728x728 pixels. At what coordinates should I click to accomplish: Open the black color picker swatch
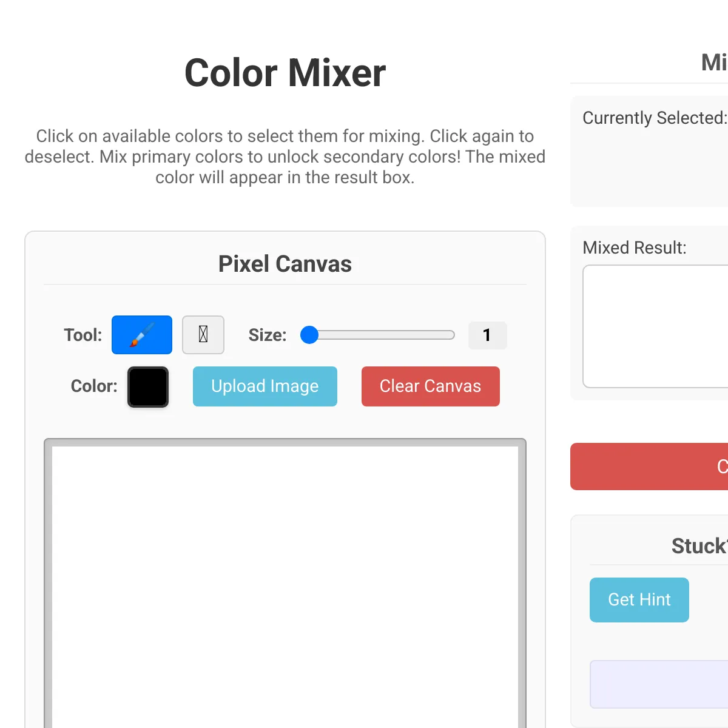148,387
